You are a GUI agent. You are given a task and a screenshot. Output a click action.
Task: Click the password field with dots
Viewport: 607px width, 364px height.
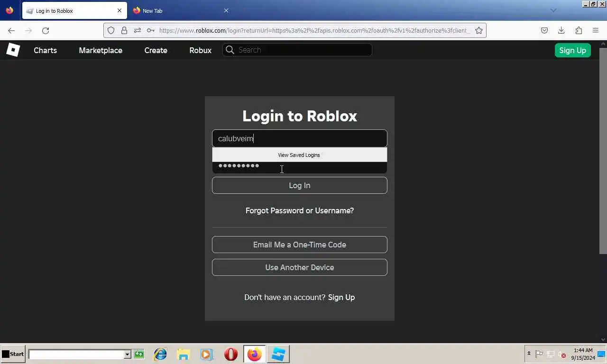click(x=300, y=167)
